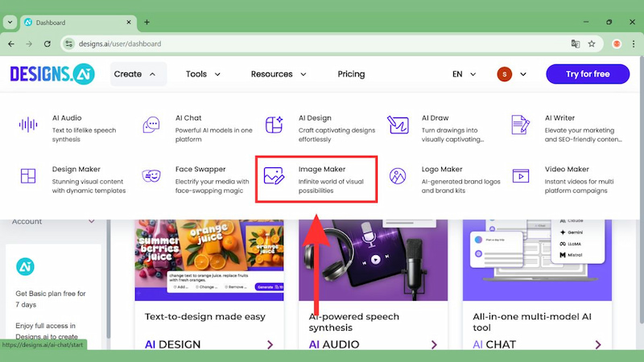Select the Dashboard browser tab
The image size is (644, 362).
tap(77, 23)
